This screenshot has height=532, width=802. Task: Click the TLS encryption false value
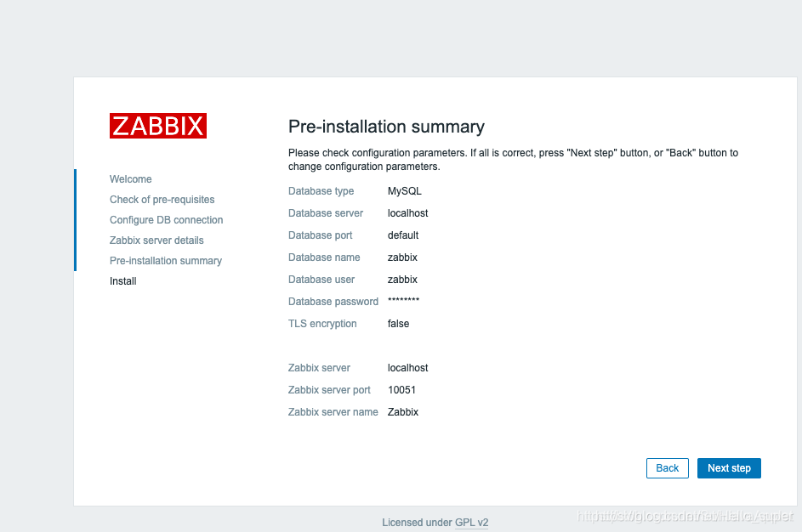pos(398,324)
